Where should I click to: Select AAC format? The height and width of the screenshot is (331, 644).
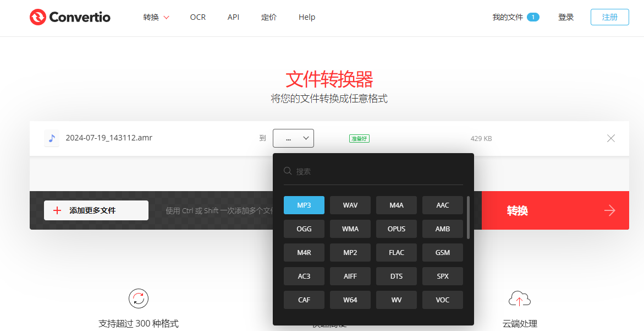click(443, 205)
